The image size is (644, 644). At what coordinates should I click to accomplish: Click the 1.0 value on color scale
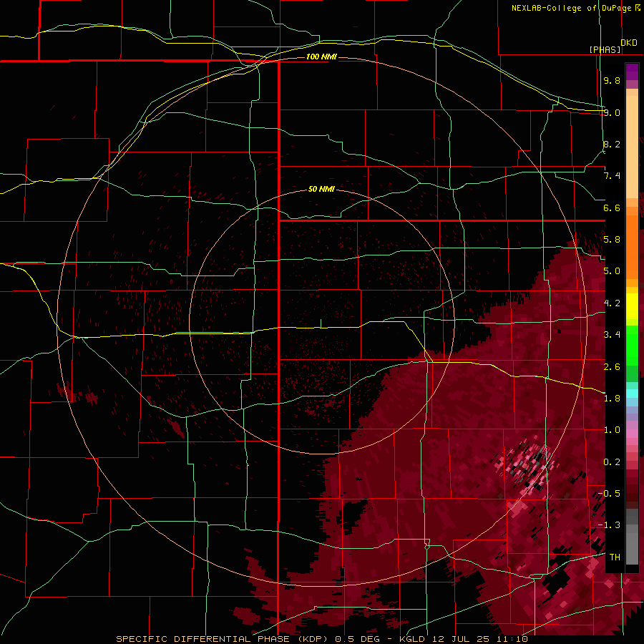(612, 430)
